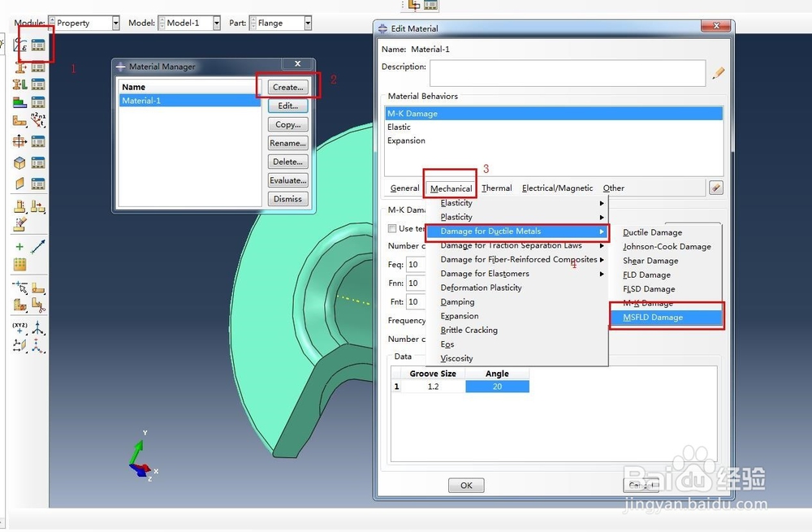Toggle the 'Use te...' checkbox in M-K Damage
This screenshot has width=812, height=532.
point(392,228)
